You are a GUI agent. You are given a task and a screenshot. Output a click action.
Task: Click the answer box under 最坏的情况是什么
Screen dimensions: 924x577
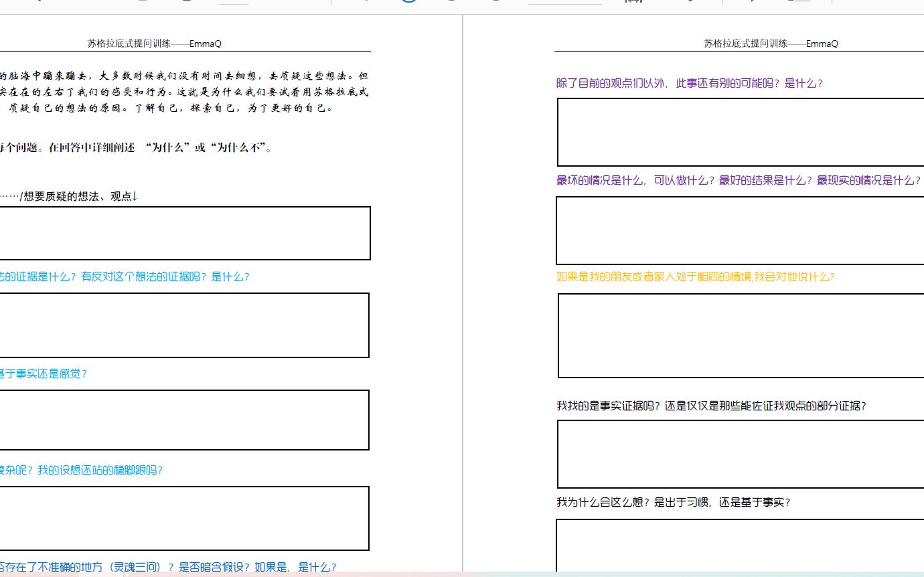click(740, 230)
